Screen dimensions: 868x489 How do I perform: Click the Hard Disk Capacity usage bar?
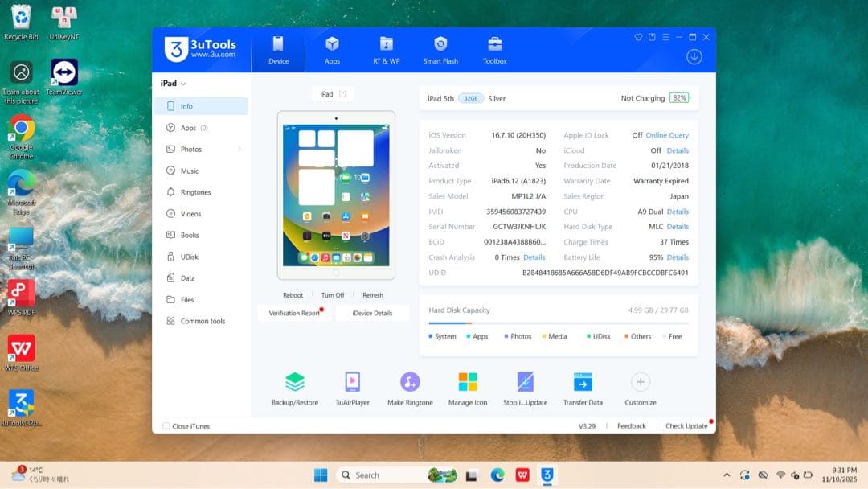click(558, 323)
